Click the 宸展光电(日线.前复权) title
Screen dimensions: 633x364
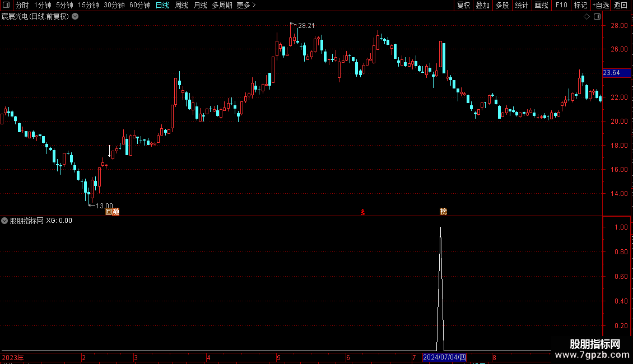point(35,17)
